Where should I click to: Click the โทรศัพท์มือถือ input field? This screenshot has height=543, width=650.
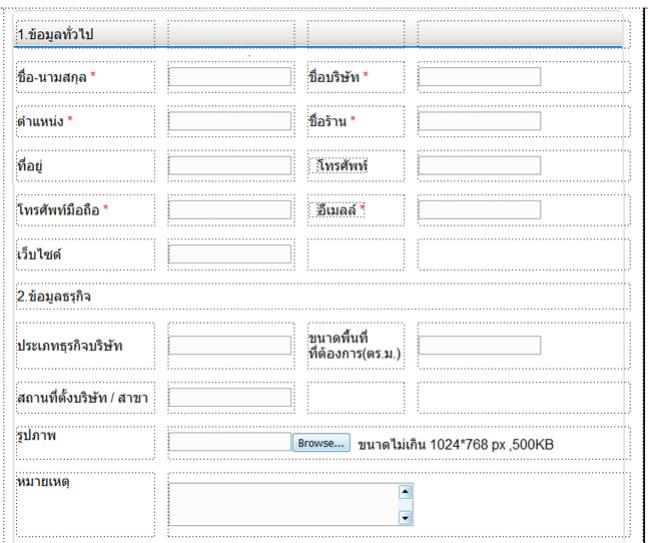[x=230, y=210]
